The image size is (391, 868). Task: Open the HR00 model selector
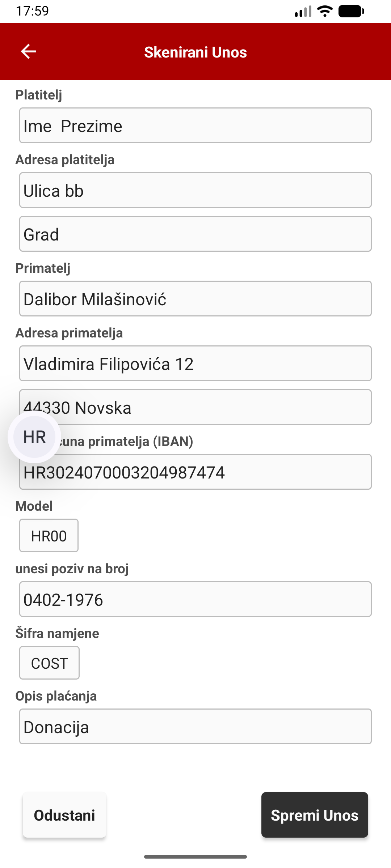coord(49,536)
